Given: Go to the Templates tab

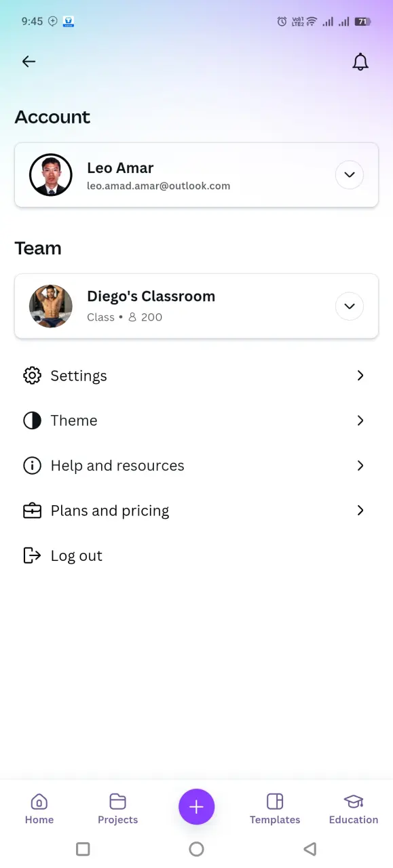Looking at the screenshot, I should 275,808.
